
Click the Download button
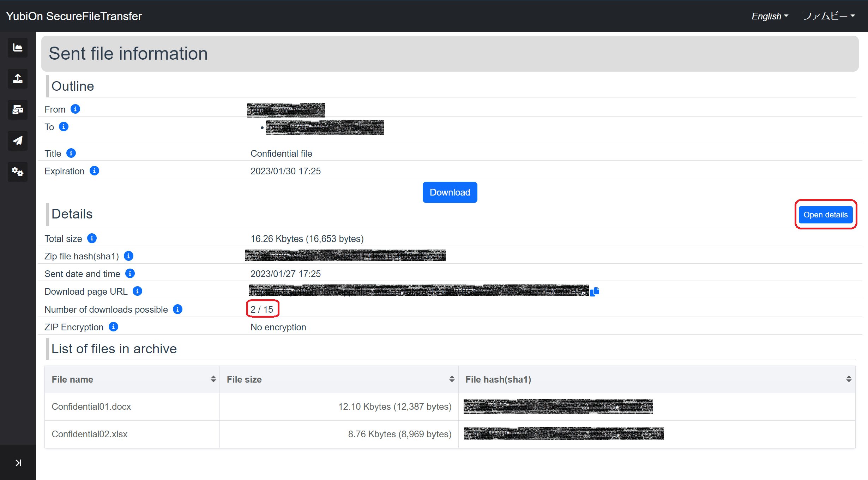(x=450, y=192)
